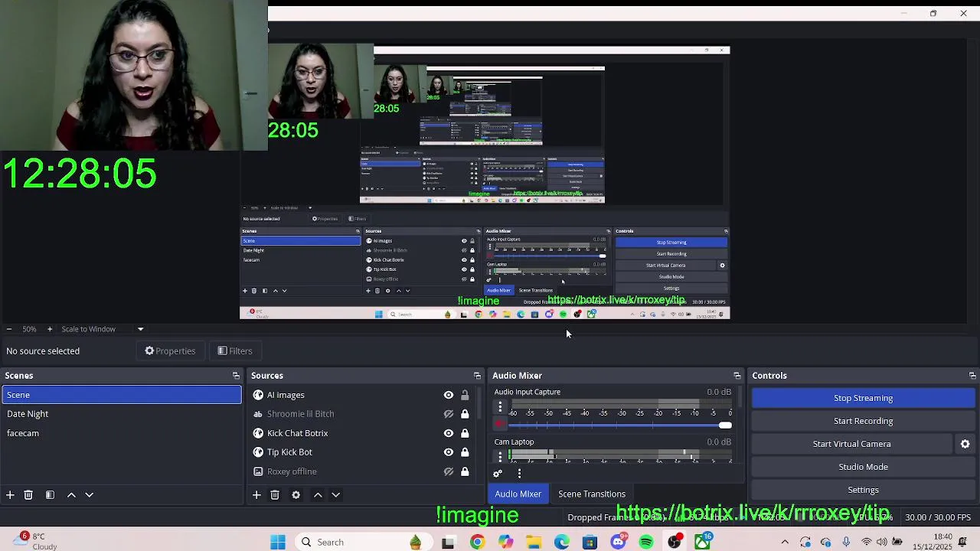Open Audio Input Capture three-dot options
Screen dimensions: 980x551
pyautogui.click(x=500, y=407)
